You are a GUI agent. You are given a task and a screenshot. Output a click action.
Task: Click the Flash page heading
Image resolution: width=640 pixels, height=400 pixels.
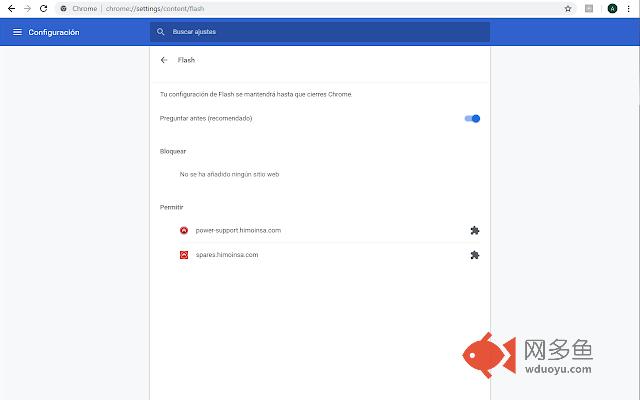coord(186,60)
